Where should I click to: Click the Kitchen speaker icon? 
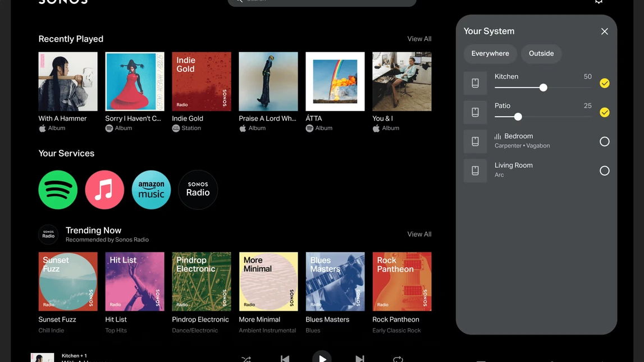(x=475, y=83)
